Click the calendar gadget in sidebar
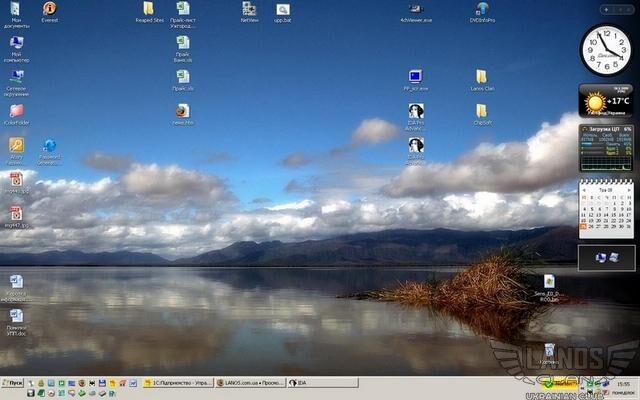The image size is (640, 400). (x=605, y=211)
